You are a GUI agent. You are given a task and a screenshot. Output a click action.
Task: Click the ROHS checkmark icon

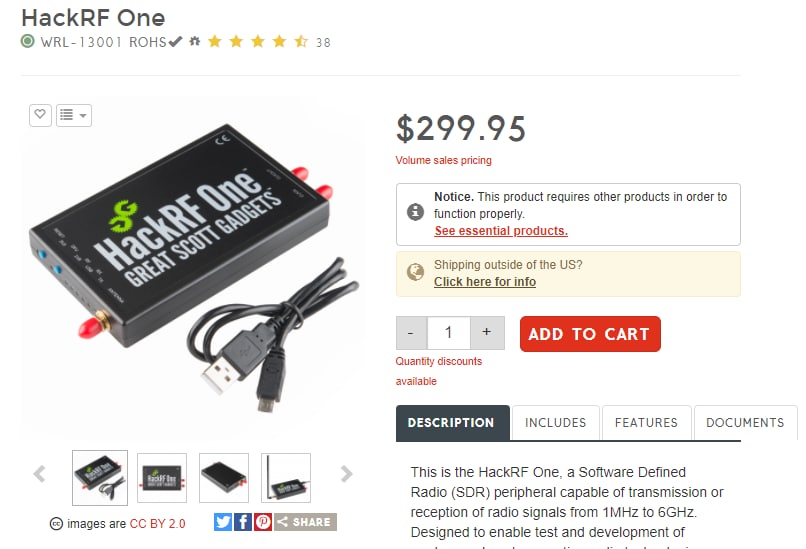[x=176, y=41]
